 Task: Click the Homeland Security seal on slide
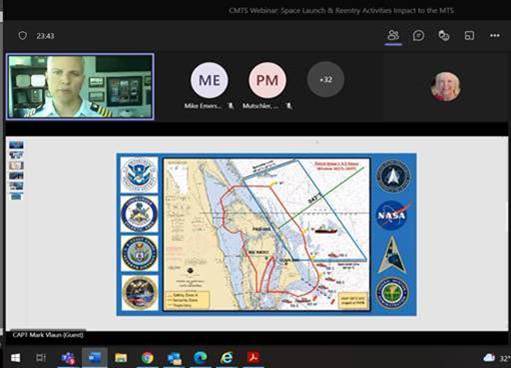pyautogui.click(x=139, y=175)
